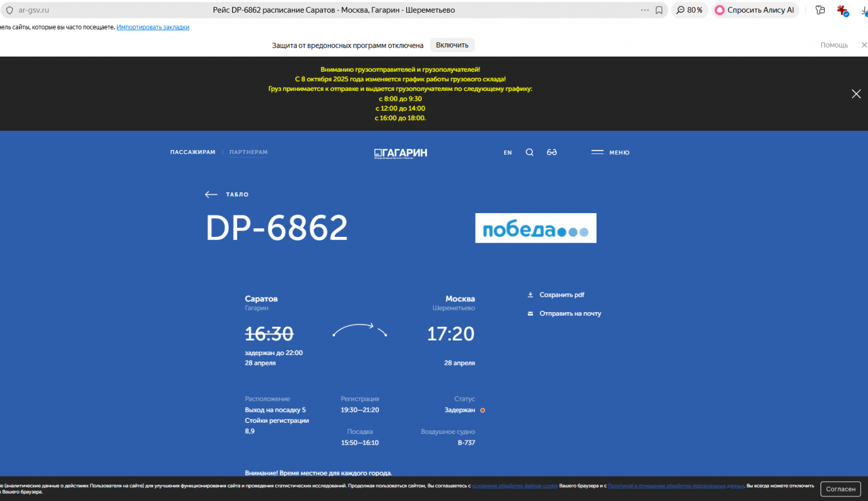Go back using the ТАБЛО arrow
Image resolution: width=868 pixels, height=501 pixels.
click(x=226, y=195)
